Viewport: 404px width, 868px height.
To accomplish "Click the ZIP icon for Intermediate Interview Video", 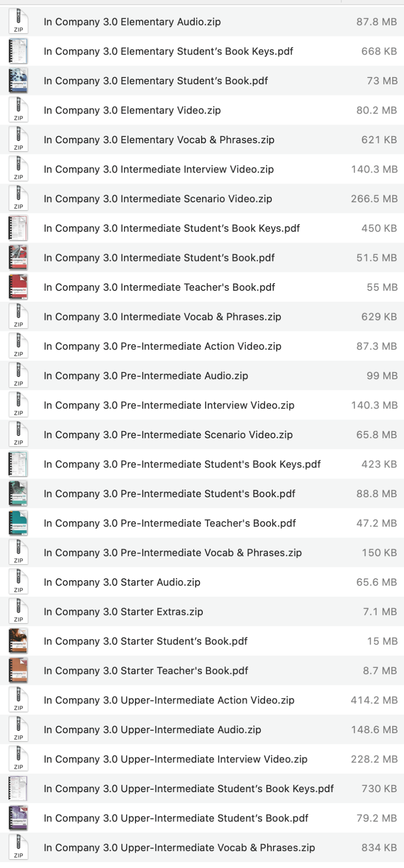I will click(x=18, y=169).
